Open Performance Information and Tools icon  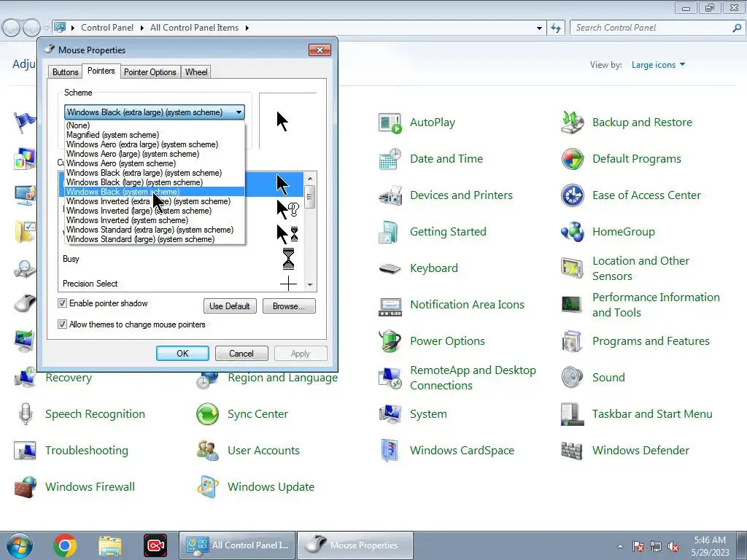[x=572, y=305]
